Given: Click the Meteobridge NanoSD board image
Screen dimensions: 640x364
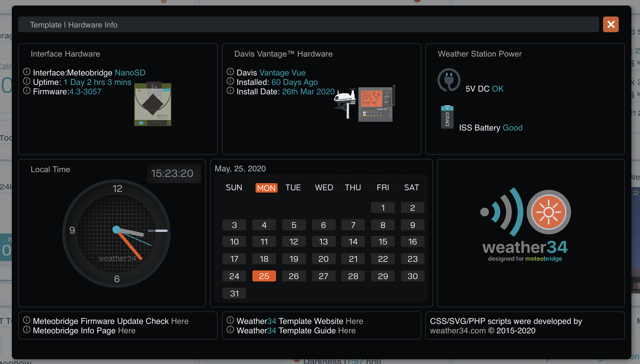Looking at the screenshot, I should 153,104.
